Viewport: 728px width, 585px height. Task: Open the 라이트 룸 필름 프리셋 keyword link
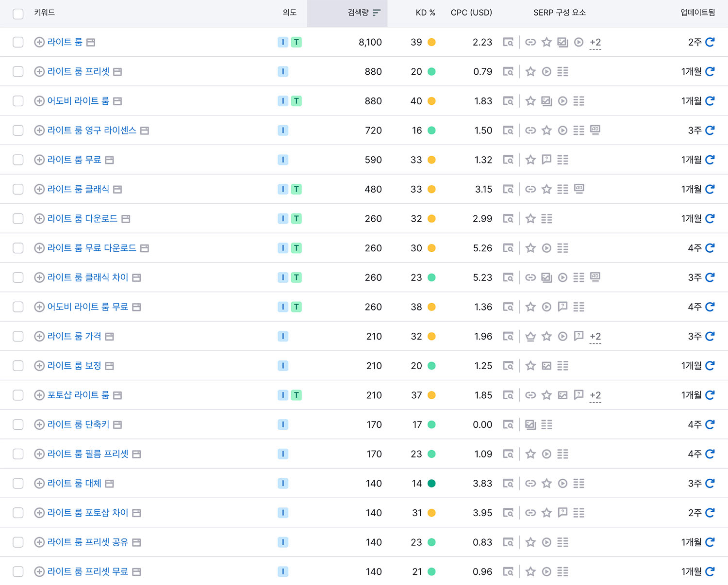click(x=88, y=454)
